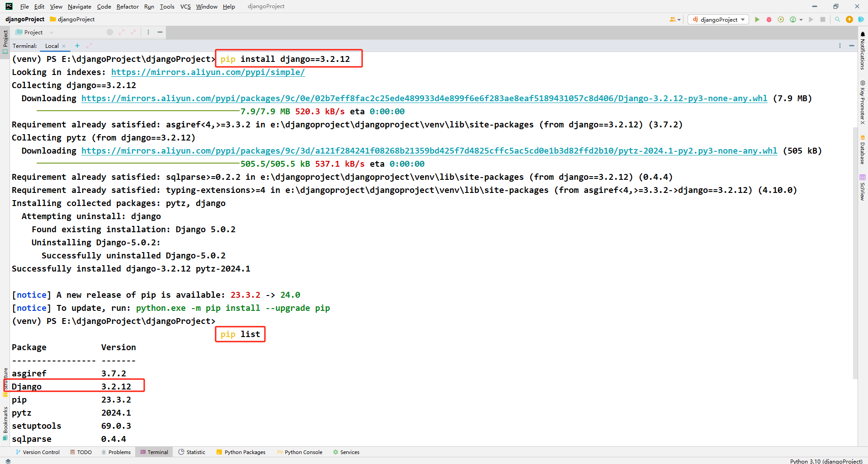
Task: Click the terminal vertical scrollbar
Action: [855, 253]
